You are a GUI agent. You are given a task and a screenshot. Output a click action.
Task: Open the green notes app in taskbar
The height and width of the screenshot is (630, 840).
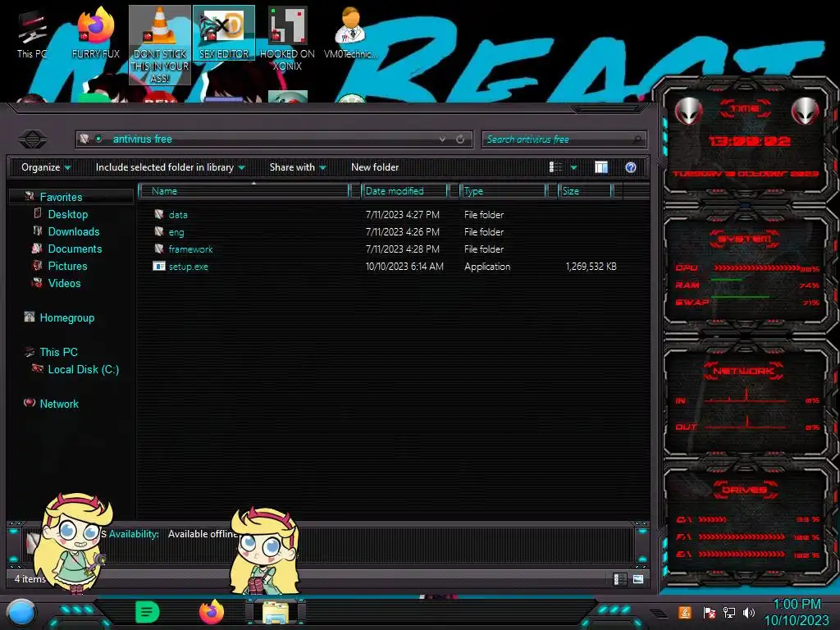coord(148,612)
